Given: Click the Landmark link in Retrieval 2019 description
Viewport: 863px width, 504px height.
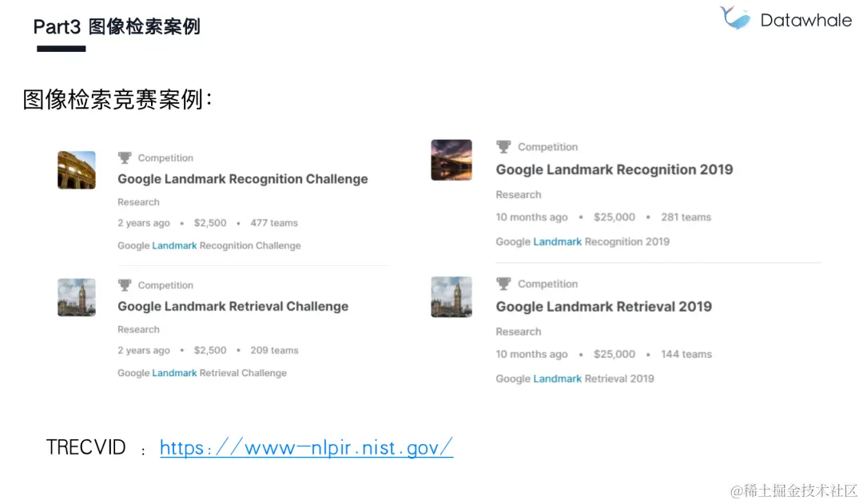Looking at the screenshot, I should click(x=558, y=379).
